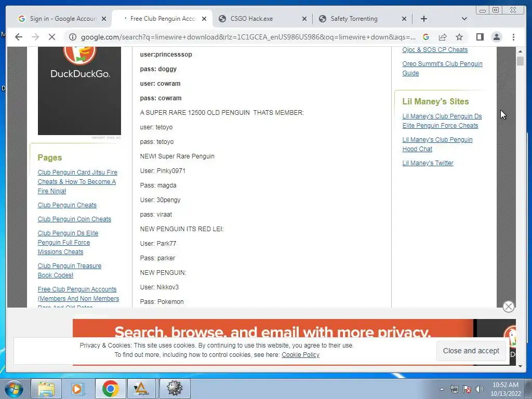Select text 'Pass: magda'
Image resolution: width=532 pixels, height=399 pixels.
pyautogui.click(x=158, y=185)
